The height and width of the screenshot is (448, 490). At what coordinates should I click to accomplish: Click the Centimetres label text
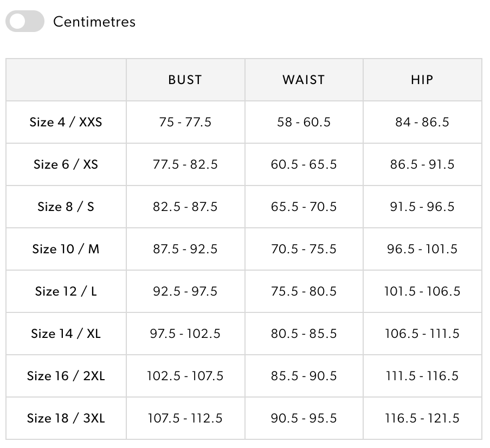[94, 22]
